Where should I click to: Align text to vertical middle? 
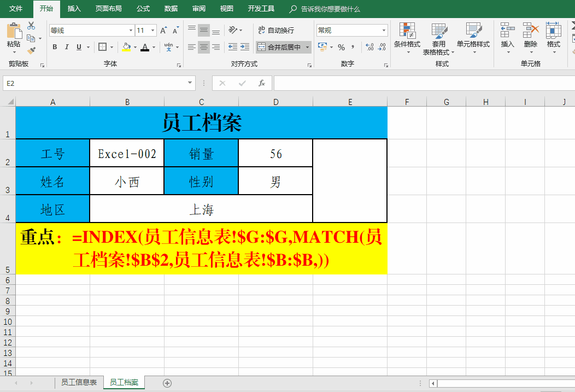(x=204, y=30)
